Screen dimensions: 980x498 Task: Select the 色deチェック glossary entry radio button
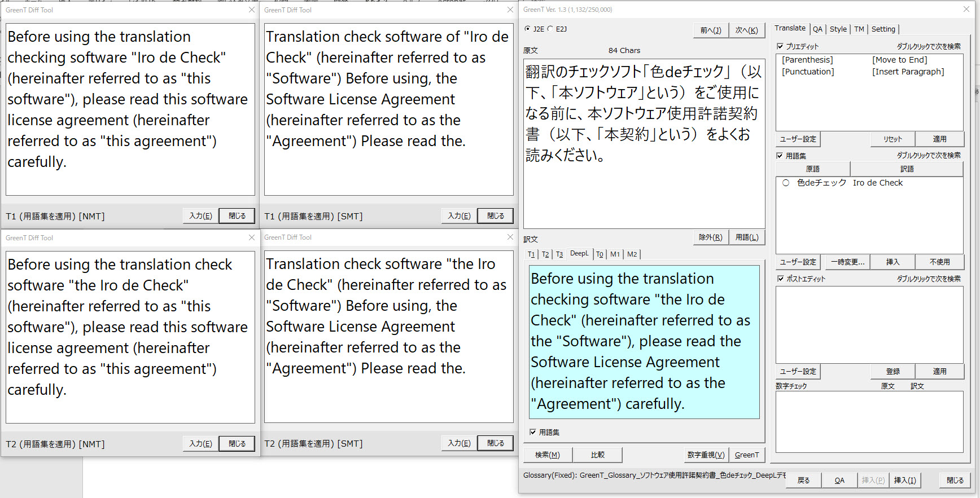(x=786, y=183)
